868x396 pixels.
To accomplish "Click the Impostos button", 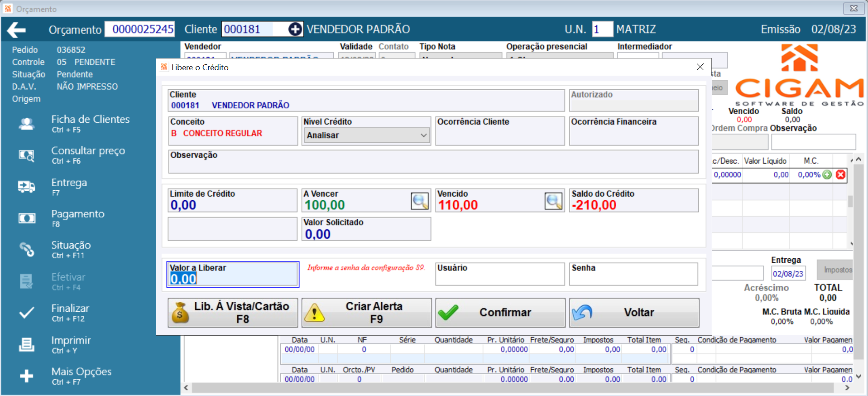I will coord(834,270).
